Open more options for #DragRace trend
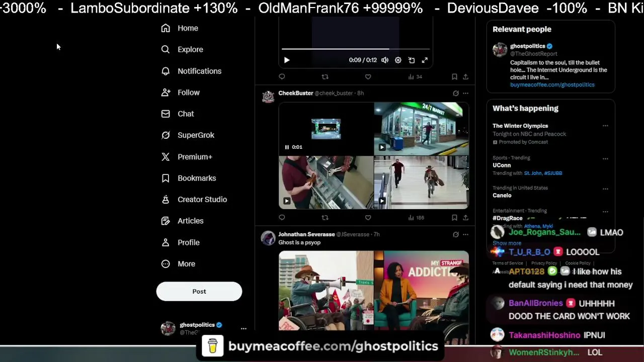 pos(605,212)
